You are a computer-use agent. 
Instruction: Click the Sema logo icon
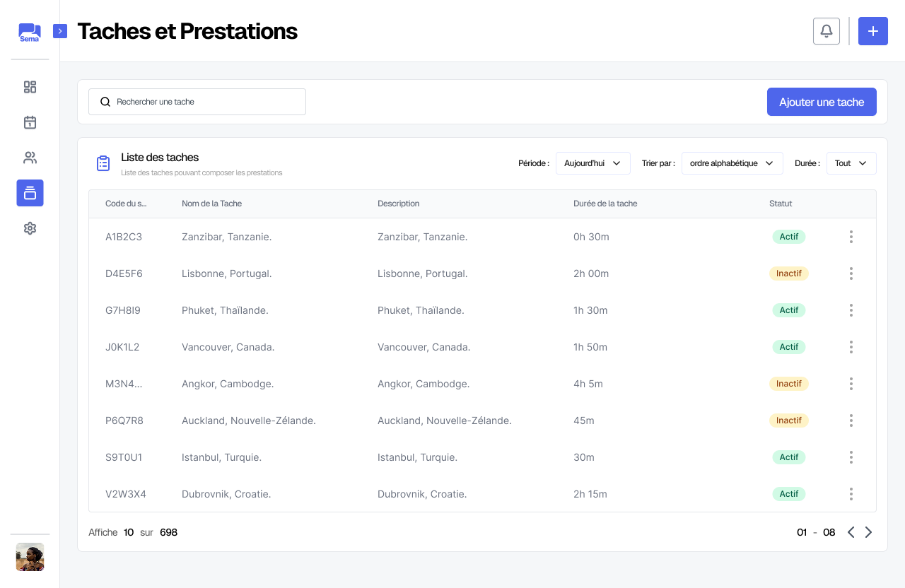30,32
